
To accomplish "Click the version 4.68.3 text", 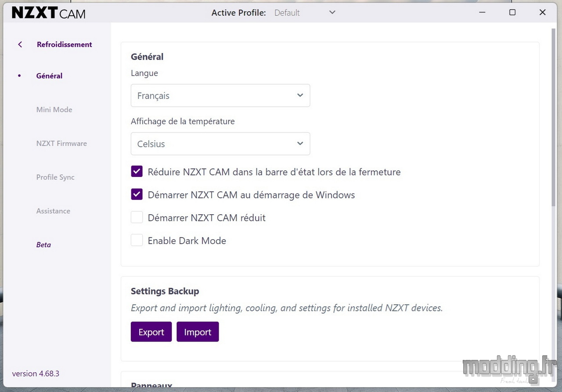I will (36, 374).
